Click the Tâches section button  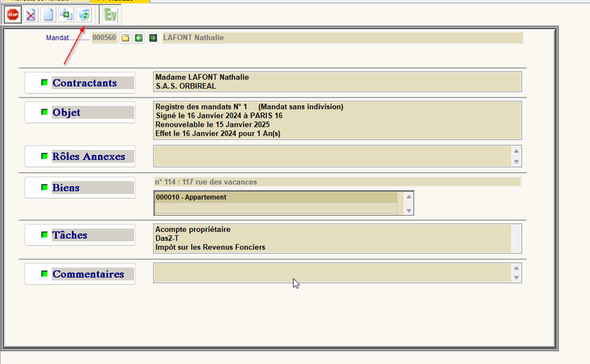(x=80, y=235)
